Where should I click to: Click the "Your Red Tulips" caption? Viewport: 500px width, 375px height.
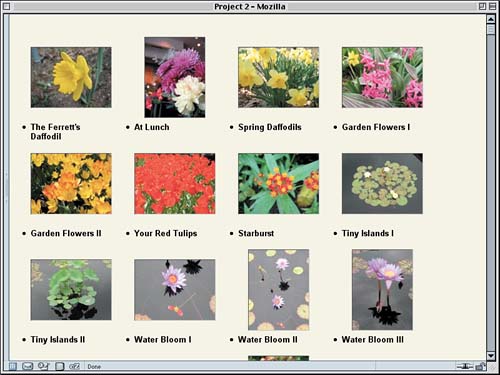coord(166,233)
